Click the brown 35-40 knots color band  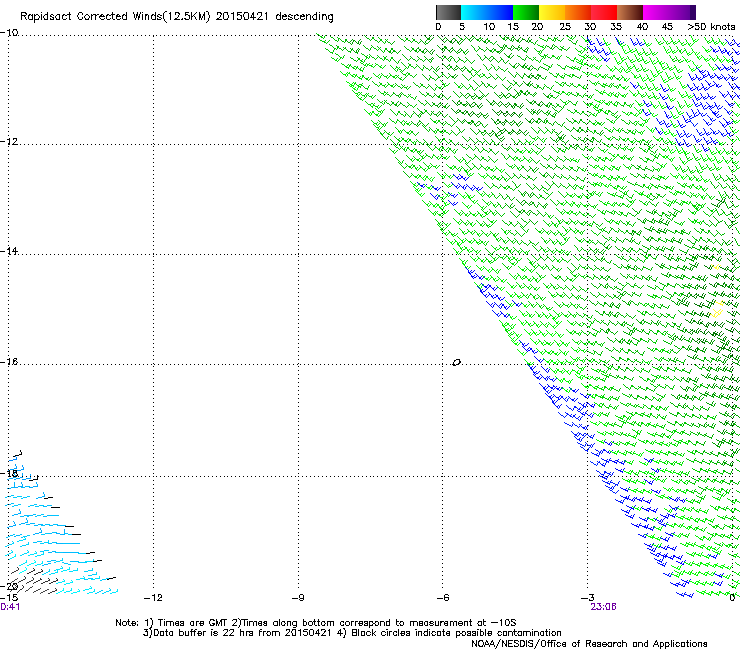pos(630,12)
